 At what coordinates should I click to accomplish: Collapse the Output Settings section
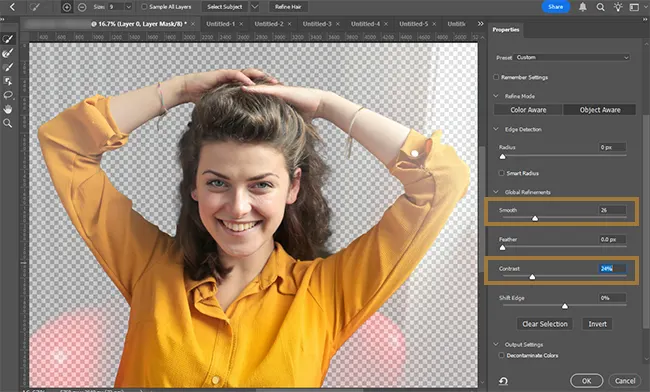pyautogui.click(x=496, y=344)
